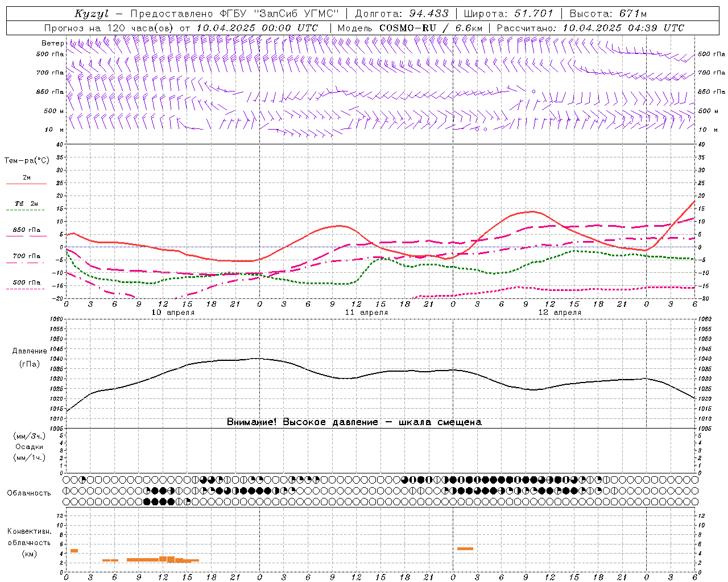The height and width of the screenshot is (582, 728).
Task: Click the black pressure curve at its 1040 peak
Action: 259,358
